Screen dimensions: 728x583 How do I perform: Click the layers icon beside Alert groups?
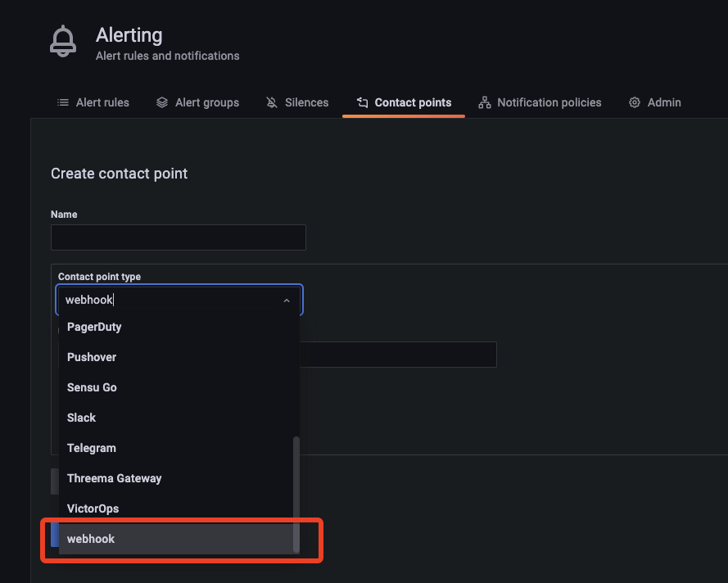pyautogui.click(x=162, y=102)
